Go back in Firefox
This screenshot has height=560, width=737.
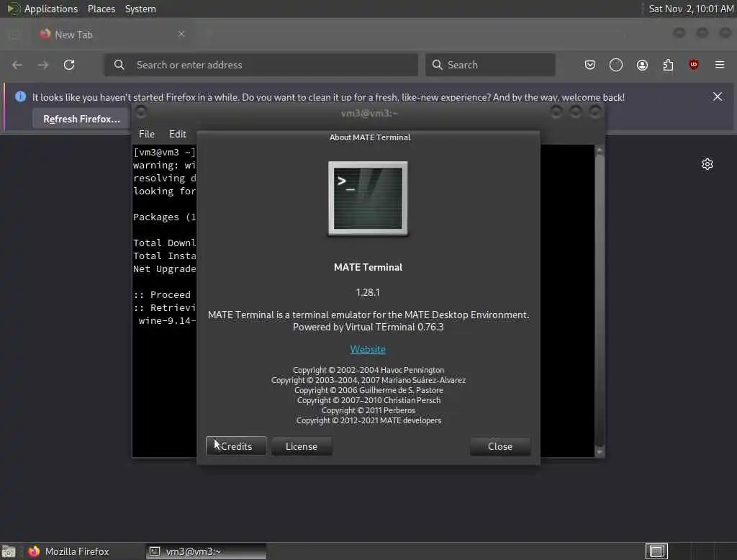[x=17, y=65]
